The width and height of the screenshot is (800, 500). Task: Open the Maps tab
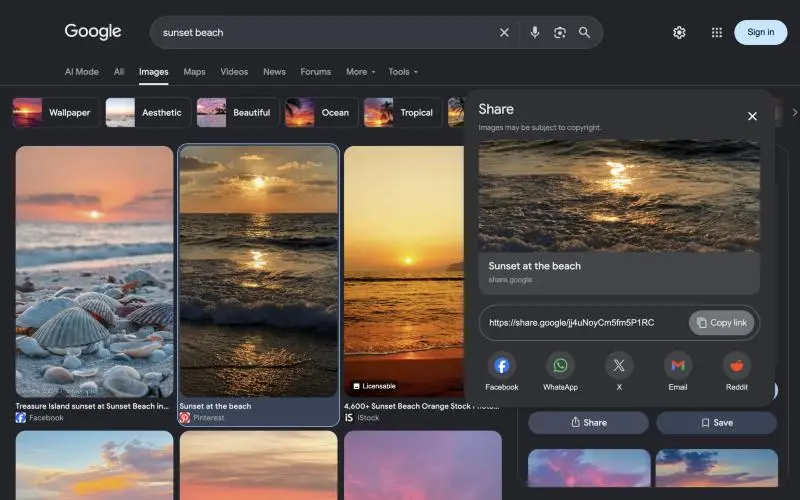194,72
